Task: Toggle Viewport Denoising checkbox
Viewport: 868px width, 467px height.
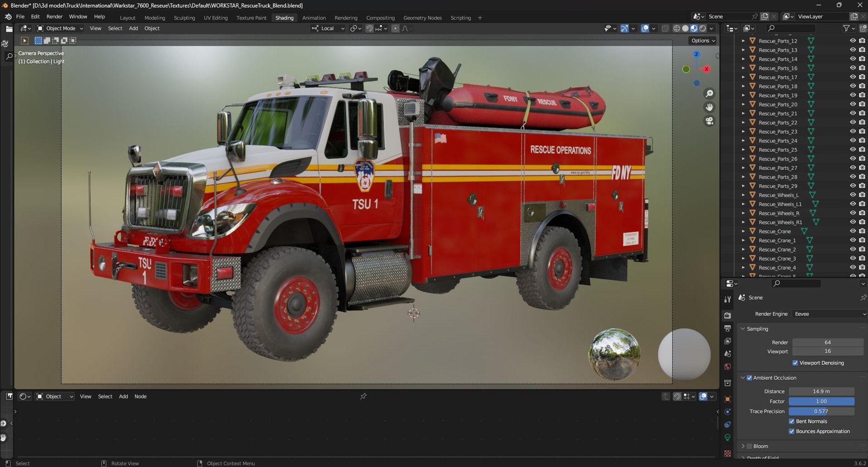Action: [x=795, y=363]
